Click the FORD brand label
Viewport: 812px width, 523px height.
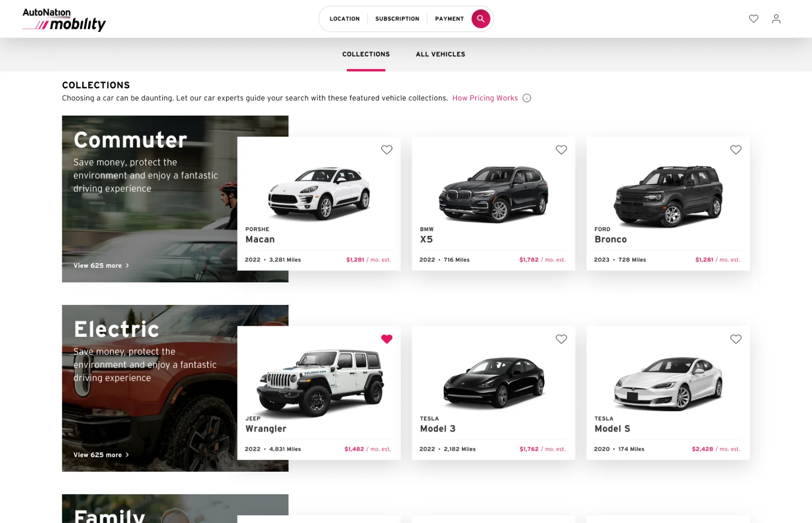click(x=602, y=230)
